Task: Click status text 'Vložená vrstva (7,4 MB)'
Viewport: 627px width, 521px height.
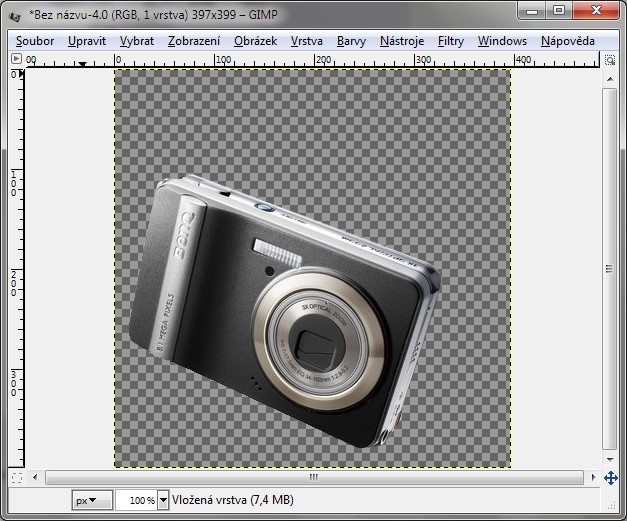Action: (233, 500)
